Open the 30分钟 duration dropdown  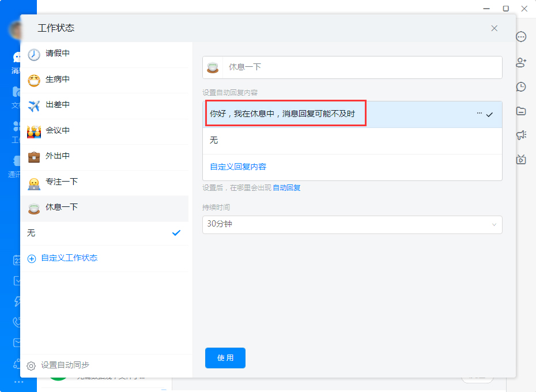[353, 225]
